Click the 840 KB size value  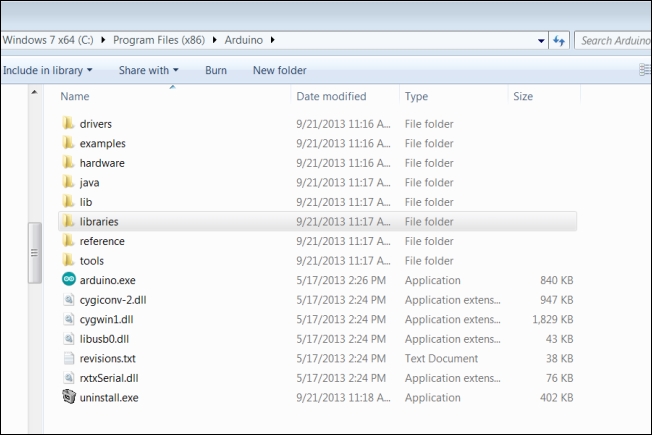point(556,280)
